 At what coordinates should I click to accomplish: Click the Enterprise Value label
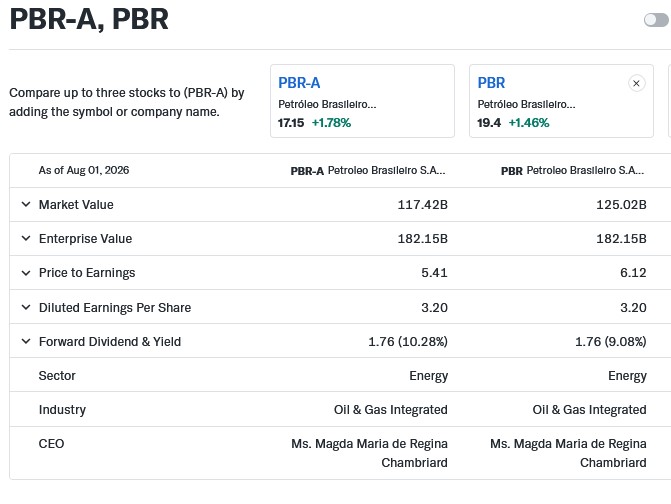[85, 238]
